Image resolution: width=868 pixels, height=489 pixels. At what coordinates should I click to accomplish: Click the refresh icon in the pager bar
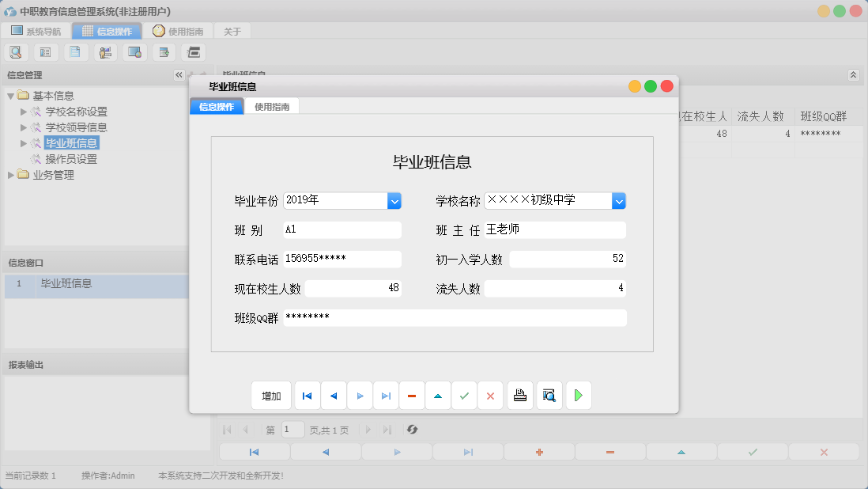pos(411,430)
